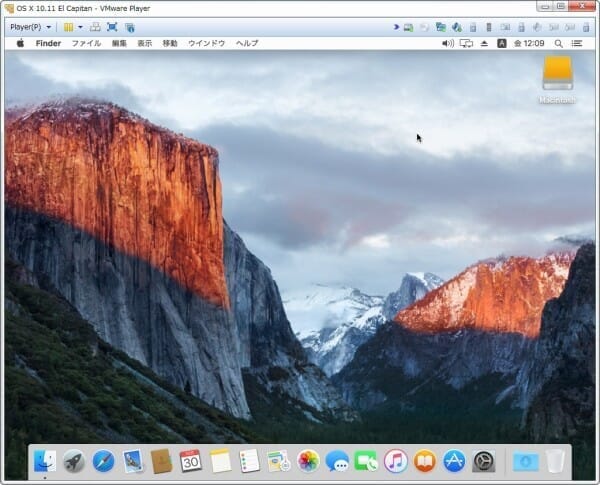Screen dimensions: 600x485
Task: Enter VMware full screen mode
Action: (x=112, y=27)
